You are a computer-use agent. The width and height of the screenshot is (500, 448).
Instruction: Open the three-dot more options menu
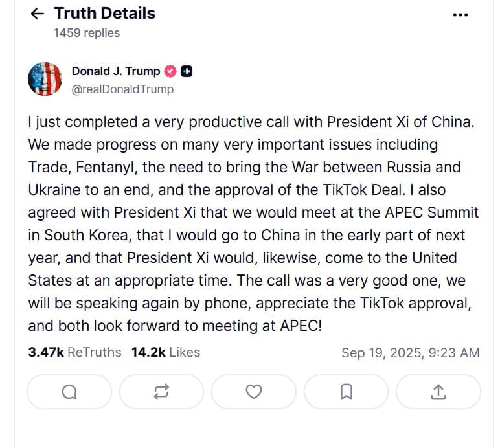pos(460,14)
